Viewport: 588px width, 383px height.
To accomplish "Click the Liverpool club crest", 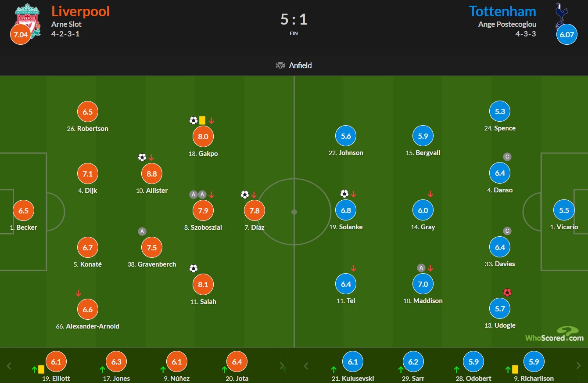I will [28, 20].
